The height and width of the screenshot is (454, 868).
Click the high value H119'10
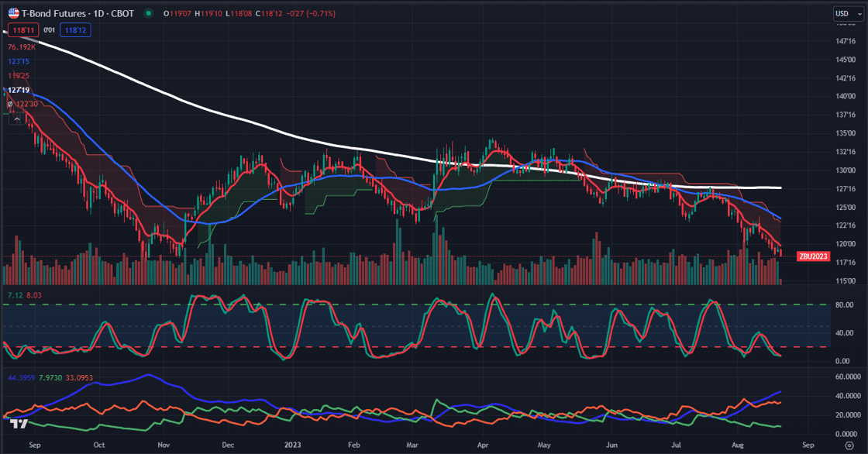point(208,13)
